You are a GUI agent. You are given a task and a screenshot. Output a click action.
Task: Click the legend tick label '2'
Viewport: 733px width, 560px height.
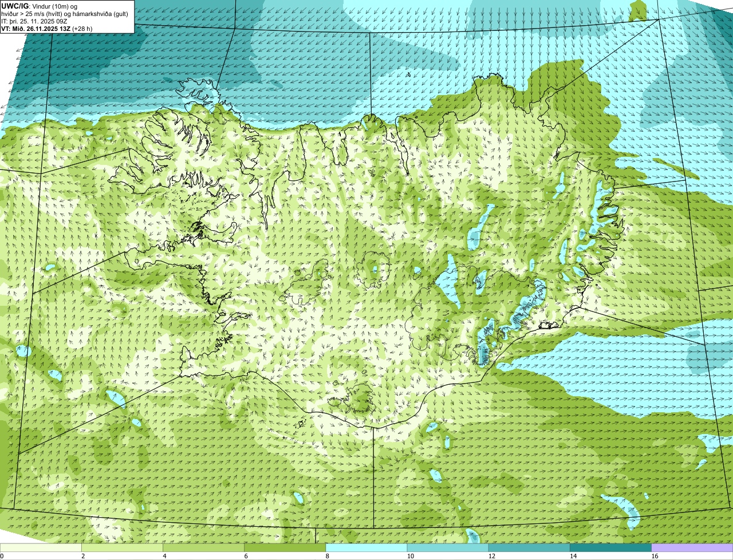click(x=83, y=556)
